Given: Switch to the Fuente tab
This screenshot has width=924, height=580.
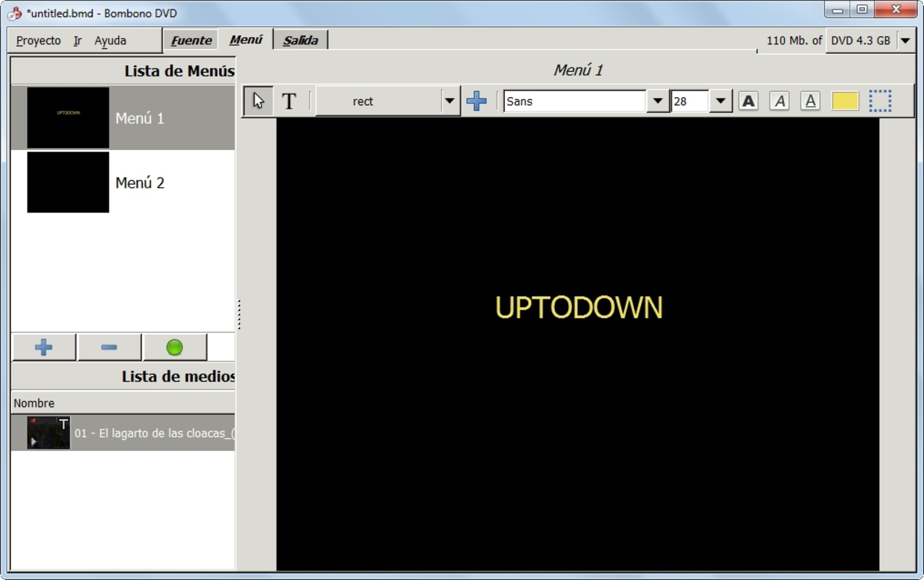Looking at the screenshot, I should pos(191,41).
